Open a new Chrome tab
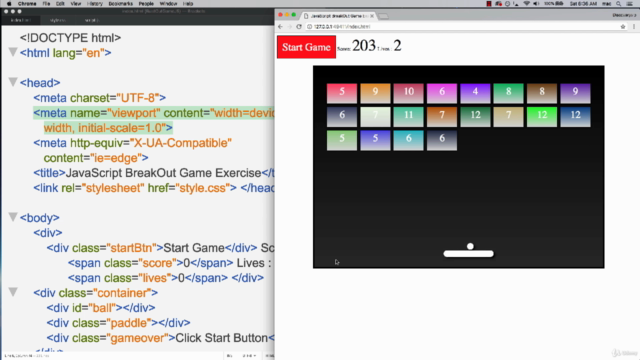Screen dimensions: 640x360 [383, 16]
